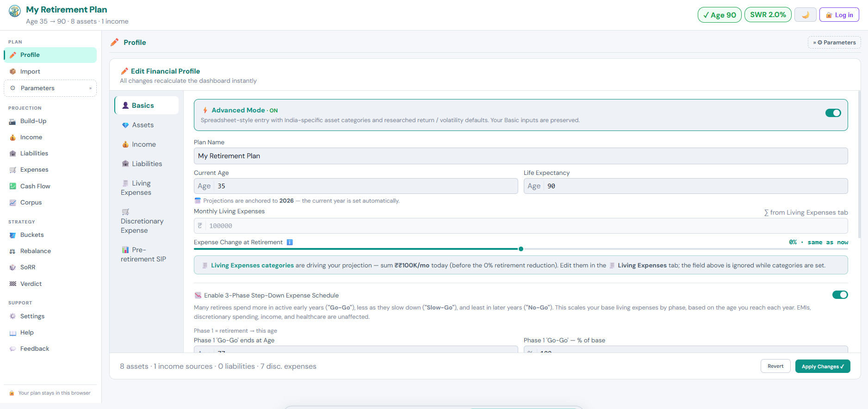Open the Parameters panel from top right
The image size is (868, 409).
[834, 43]
